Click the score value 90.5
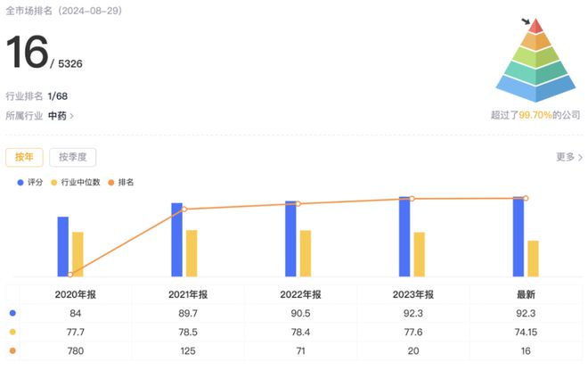The image size is (588, 370). 300,313
